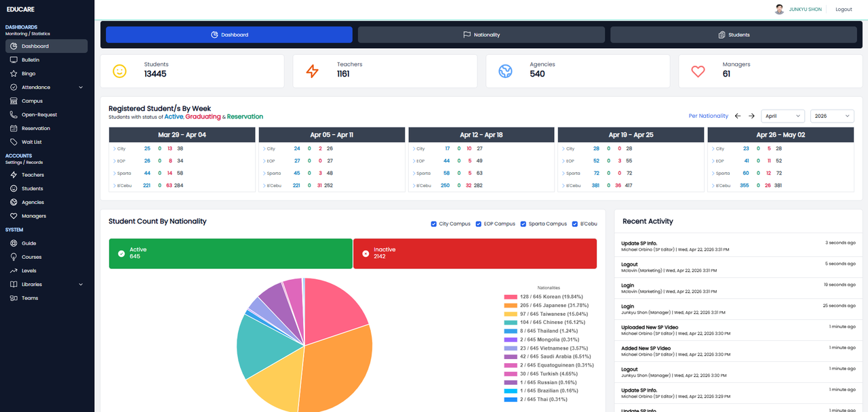Switch to the Nationality tab
Image resolution: width=868 pixels, height=412 pixels.
(x=481, y=35)
